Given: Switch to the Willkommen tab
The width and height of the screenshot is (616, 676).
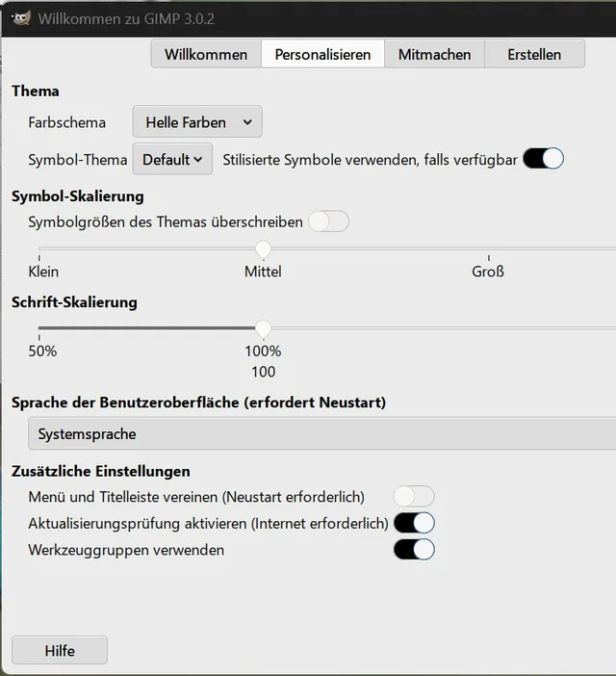Looking at the screenshot, I should coord(206,54).
